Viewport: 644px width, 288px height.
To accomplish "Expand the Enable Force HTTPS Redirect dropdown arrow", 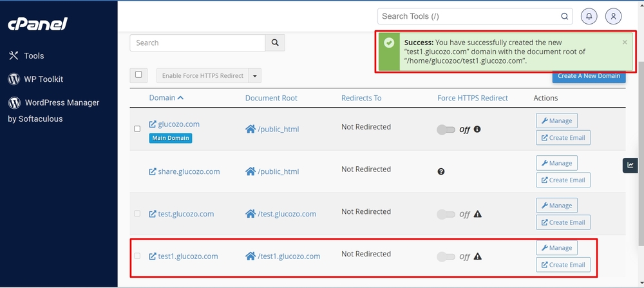I will pos(255,76).
